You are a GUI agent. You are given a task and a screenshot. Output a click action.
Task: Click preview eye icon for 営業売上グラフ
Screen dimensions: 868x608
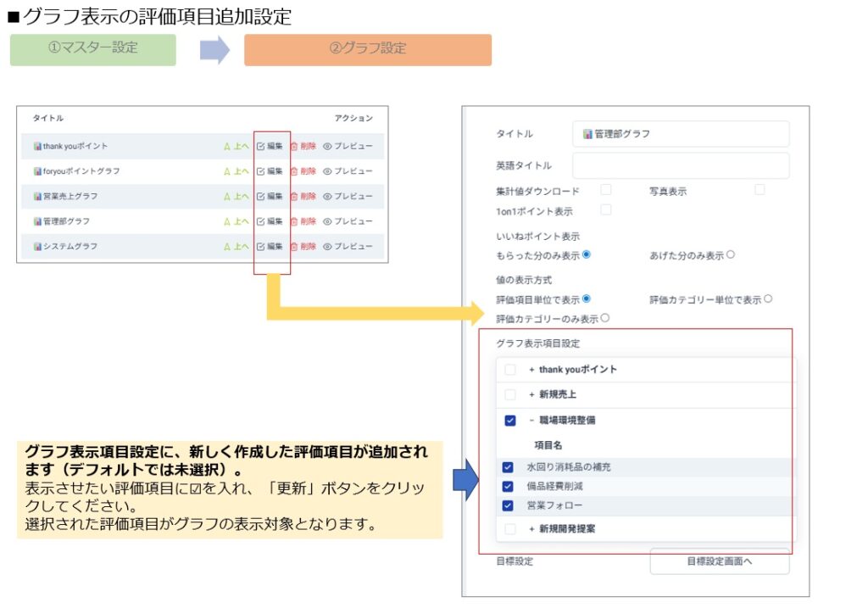327,196
